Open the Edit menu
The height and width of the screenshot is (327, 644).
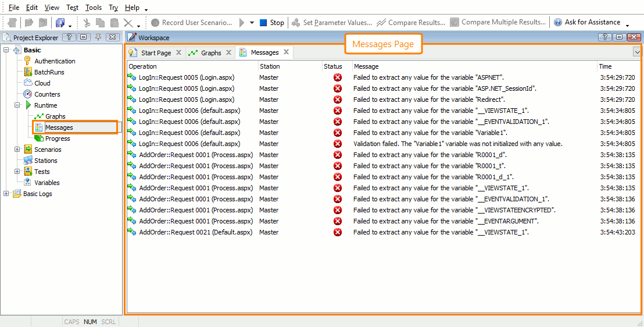(31, 8)
